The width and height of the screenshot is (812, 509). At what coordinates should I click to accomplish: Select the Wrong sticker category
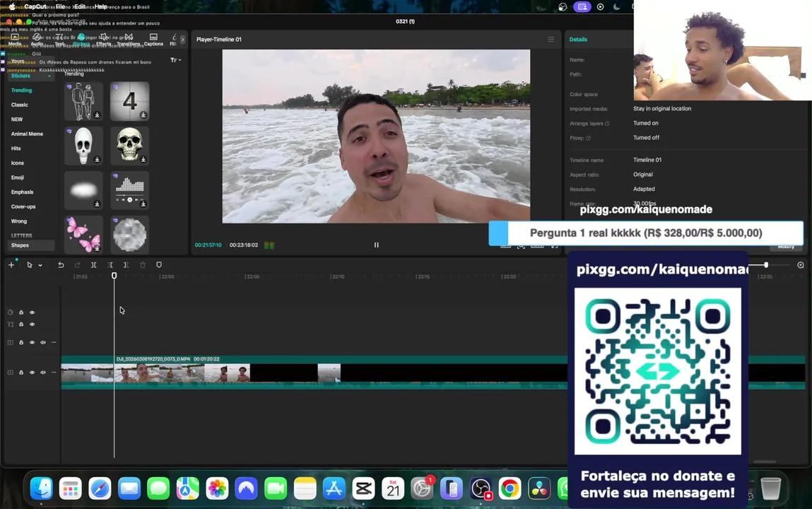pos(19,221)
